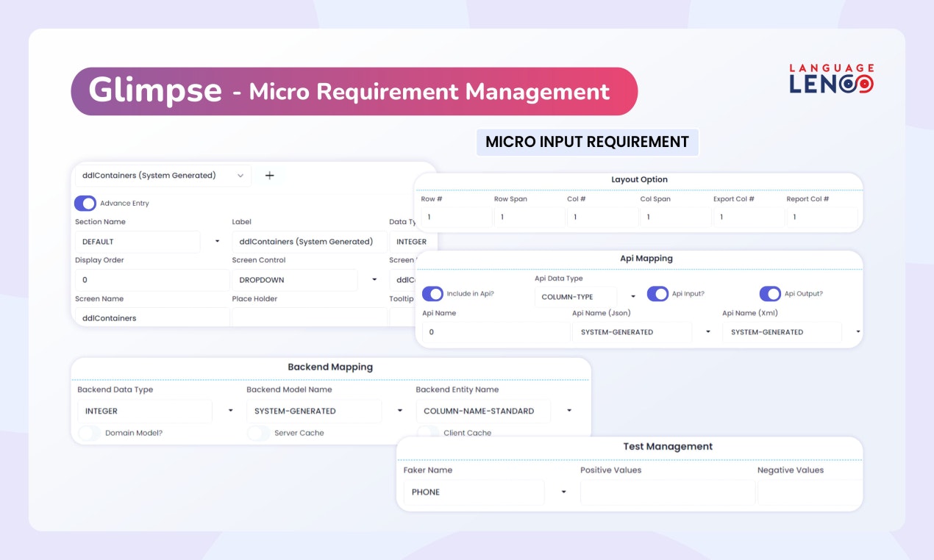Click the Negative Values field
The width and height of the screenshot is (934, 560).
810,492
